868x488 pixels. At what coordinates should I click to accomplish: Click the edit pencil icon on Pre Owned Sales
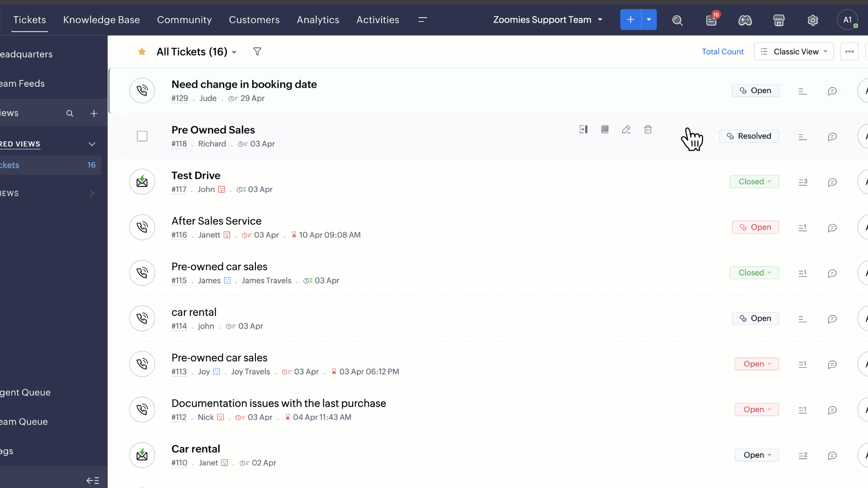coord(626,130)
